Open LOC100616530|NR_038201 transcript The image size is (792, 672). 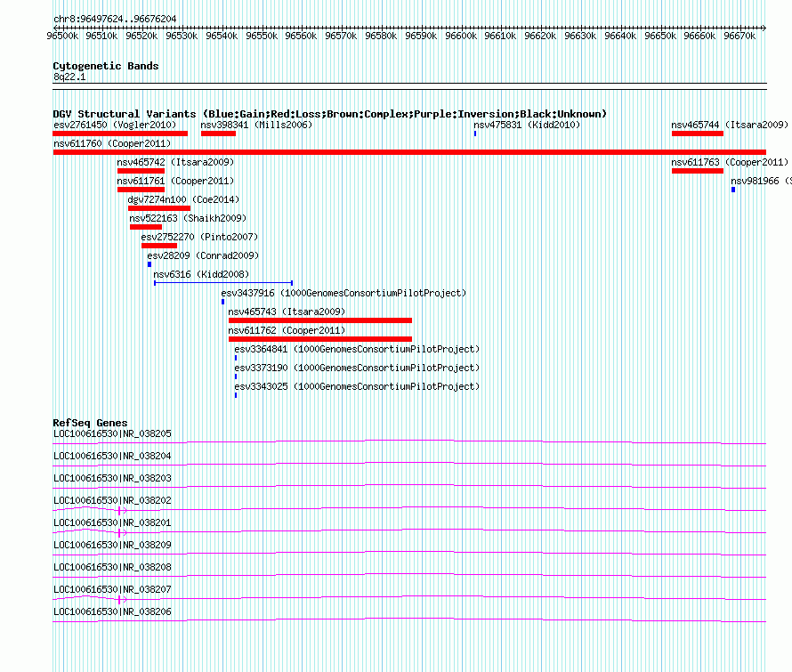pos(112,522)
